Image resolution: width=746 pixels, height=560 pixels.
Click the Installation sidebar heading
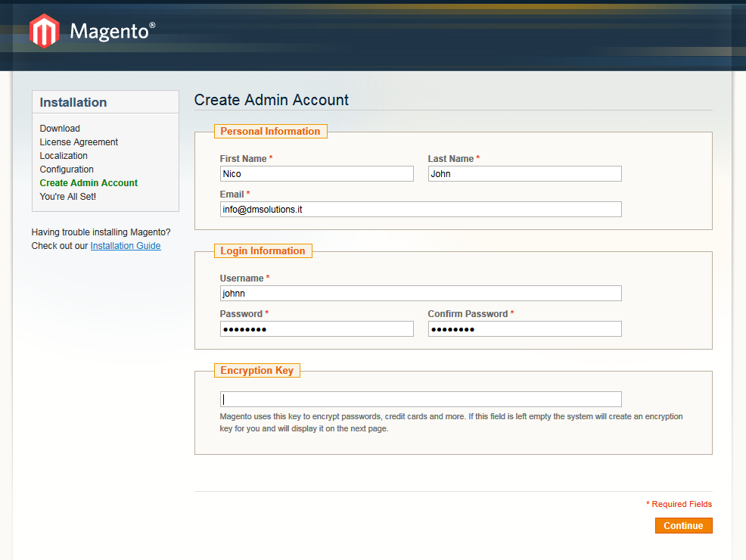[73, 102]
